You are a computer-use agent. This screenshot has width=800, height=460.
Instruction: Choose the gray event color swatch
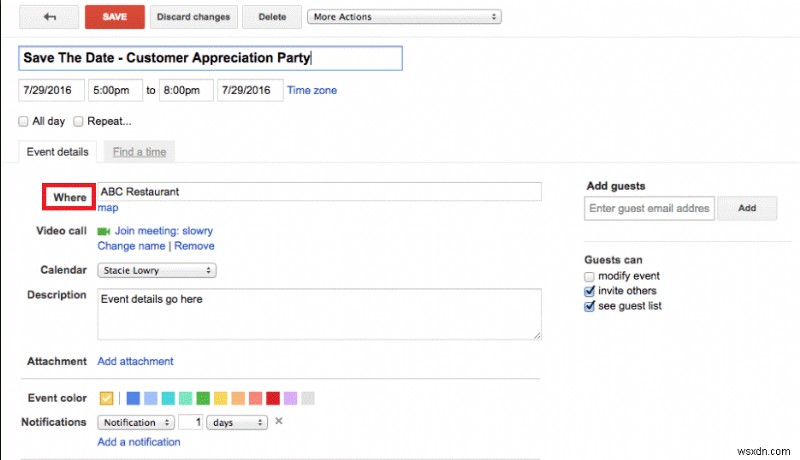[308, 398]
